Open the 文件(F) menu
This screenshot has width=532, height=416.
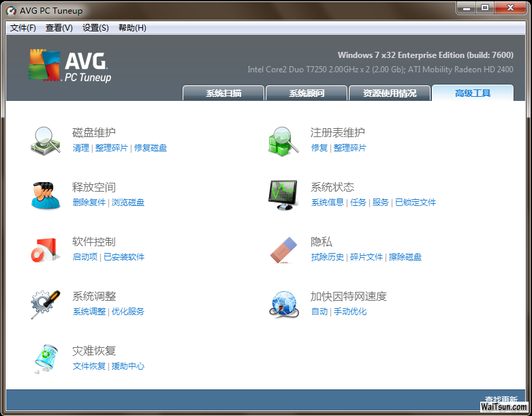(23, 28)
